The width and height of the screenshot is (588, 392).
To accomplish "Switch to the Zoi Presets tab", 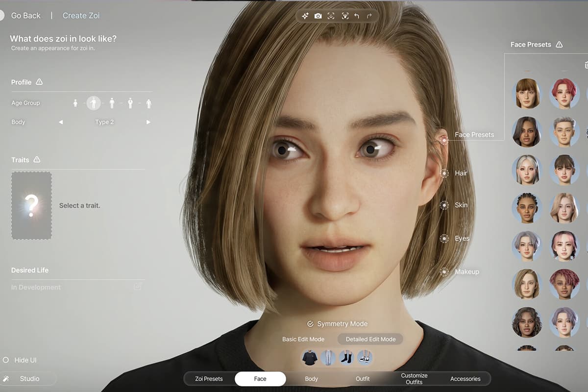I will click(209, 379).
